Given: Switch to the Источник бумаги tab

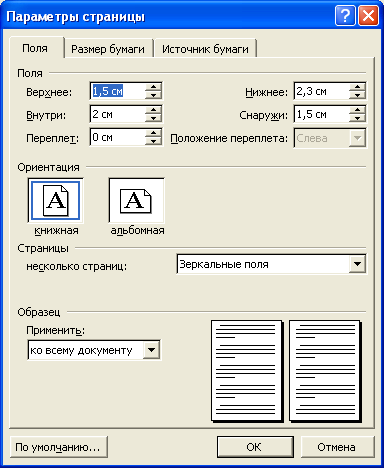Looking at the screenshot, I should 205,49.
